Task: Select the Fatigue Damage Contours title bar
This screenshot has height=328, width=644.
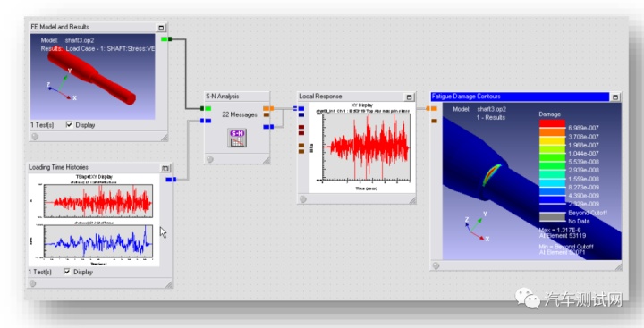Action: coord(520,97)
